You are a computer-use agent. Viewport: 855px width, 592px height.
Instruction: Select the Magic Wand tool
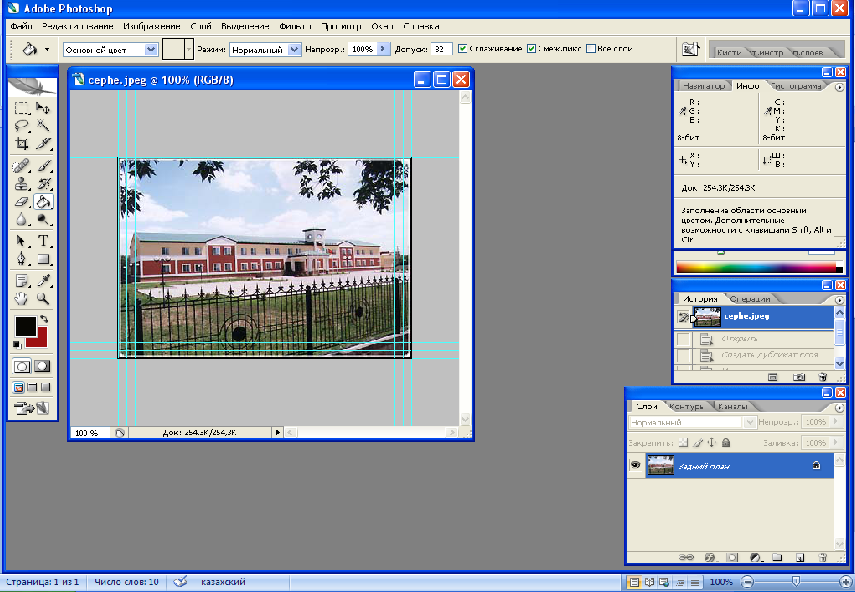pos(43,125)
